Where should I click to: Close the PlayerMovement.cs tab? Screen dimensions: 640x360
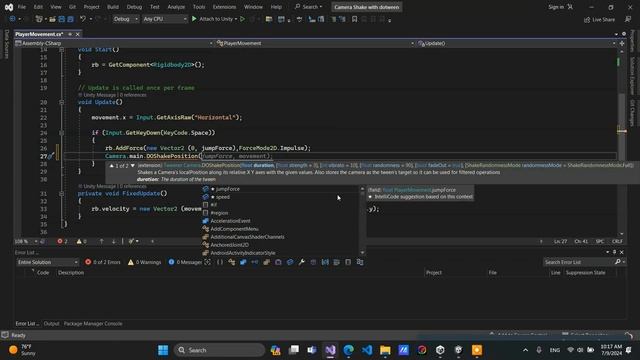[x=78, y=34]
